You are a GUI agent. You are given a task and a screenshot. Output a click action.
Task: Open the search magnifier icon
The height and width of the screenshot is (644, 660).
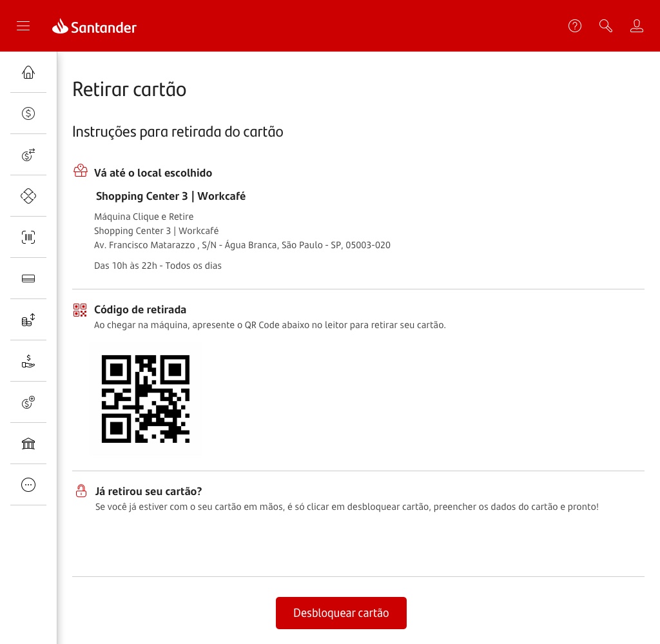[606, 26]
